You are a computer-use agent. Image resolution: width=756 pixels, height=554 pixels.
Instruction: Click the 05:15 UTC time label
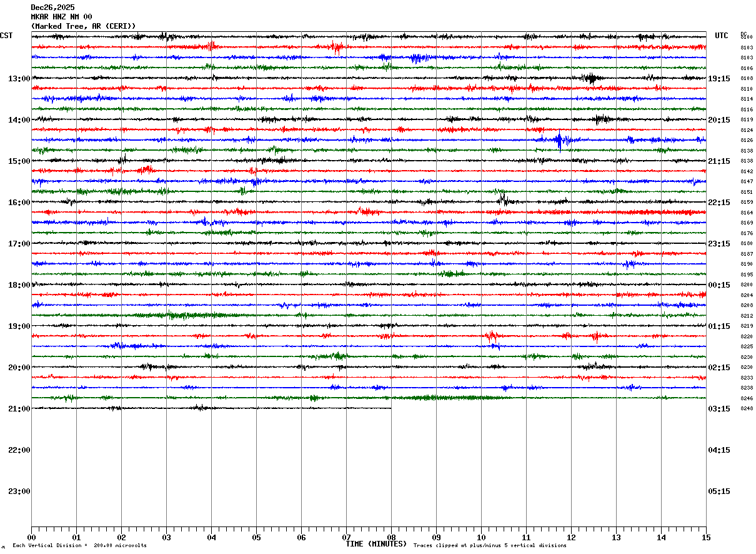[x=719, y=491]
